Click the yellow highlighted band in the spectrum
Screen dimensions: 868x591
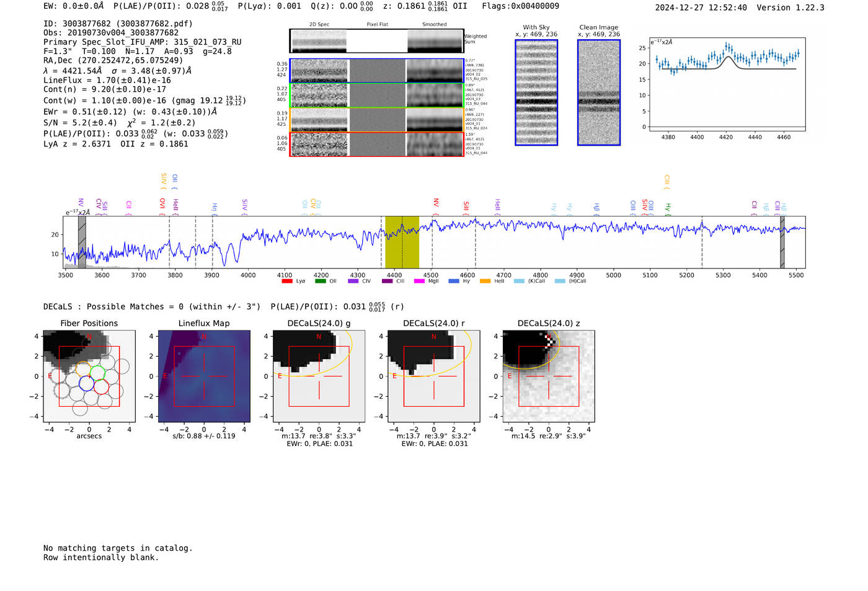pos(402,242)
